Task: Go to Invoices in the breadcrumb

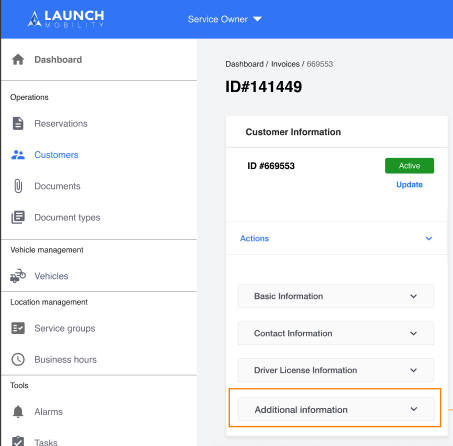Action: (x=285, y=64)
